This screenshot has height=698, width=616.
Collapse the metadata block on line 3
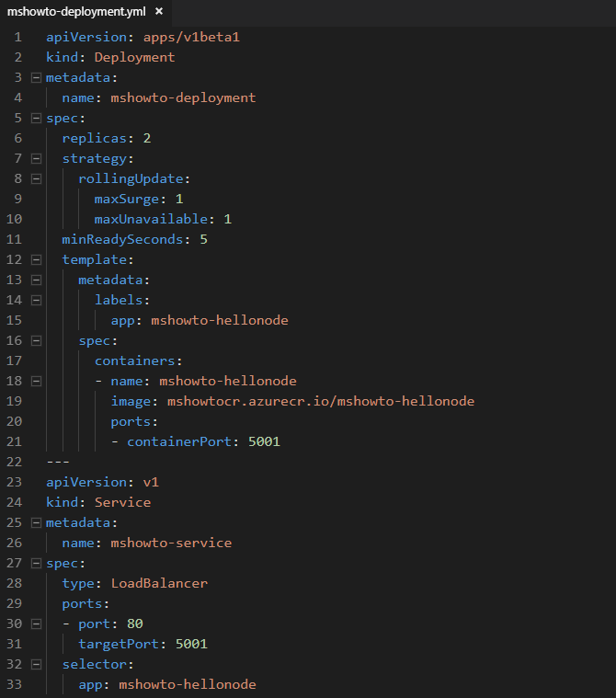36,78
